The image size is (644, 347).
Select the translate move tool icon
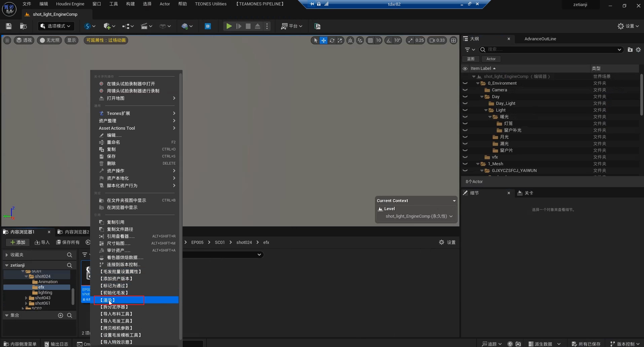click(324, 40)
